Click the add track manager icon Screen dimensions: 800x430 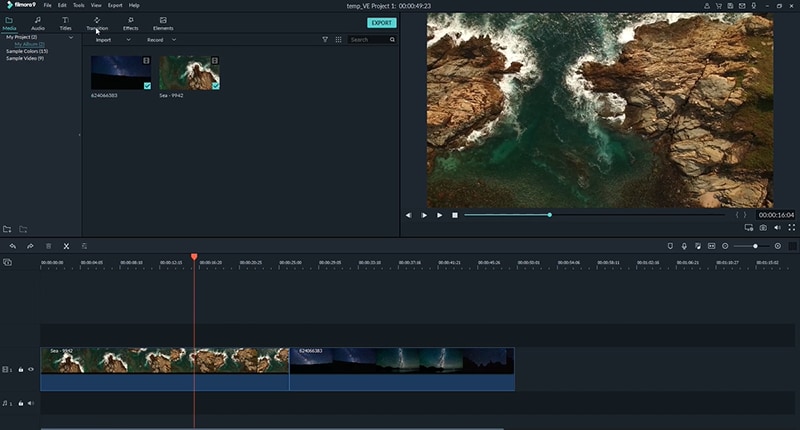[x=7, y=262]
